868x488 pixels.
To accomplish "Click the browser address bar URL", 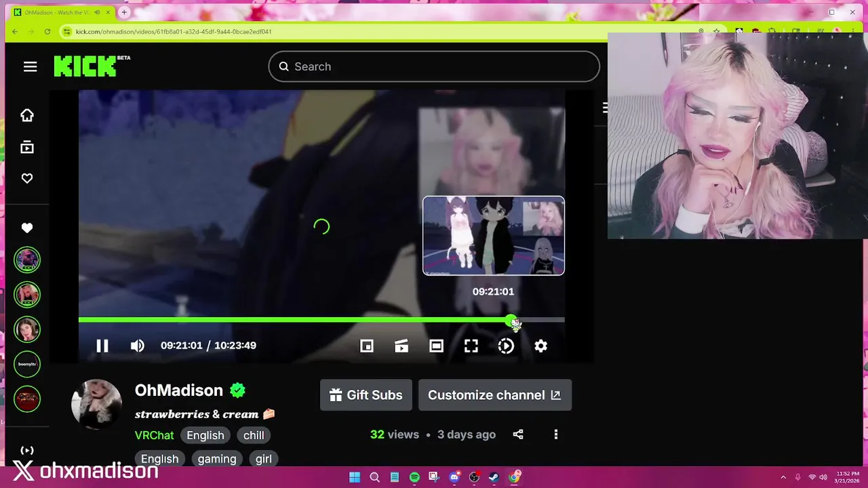I will click(174, 31).
